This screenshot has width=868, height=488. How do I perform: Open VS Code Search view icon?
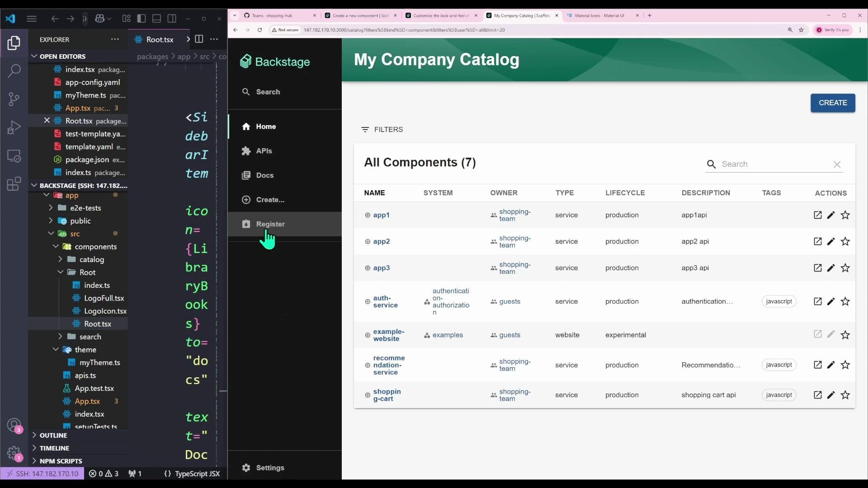pos(14,71)
